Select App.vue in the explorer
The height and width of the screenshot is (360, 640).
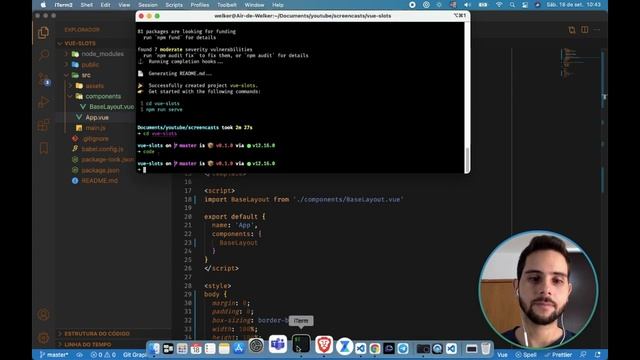pos(97,117)
